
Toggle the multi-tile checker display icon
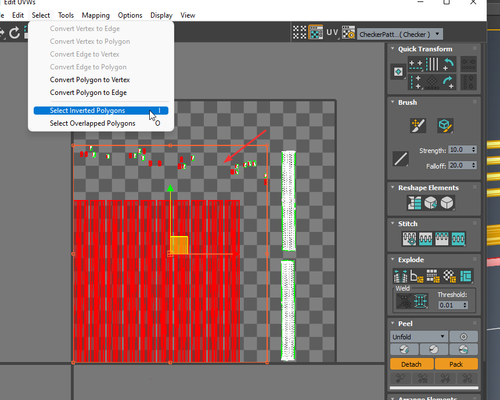(299, 33)
